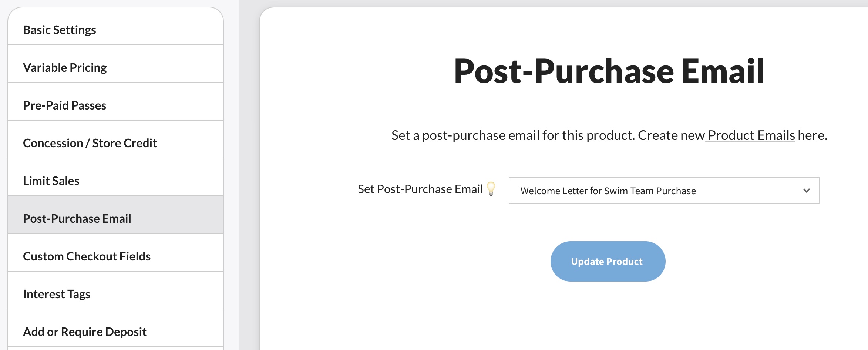Screen dimensions: 868x350
Task: Click the Welcome Letter for Swim Team Purchase selection
Action: click(608, 191)
